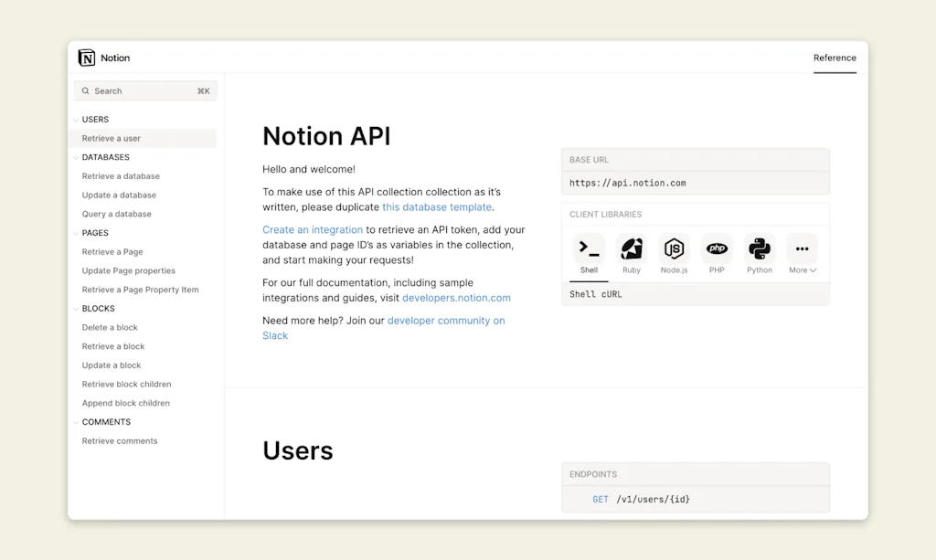
Task: Select the Ruby client library icon
Action: pos(631,248)
